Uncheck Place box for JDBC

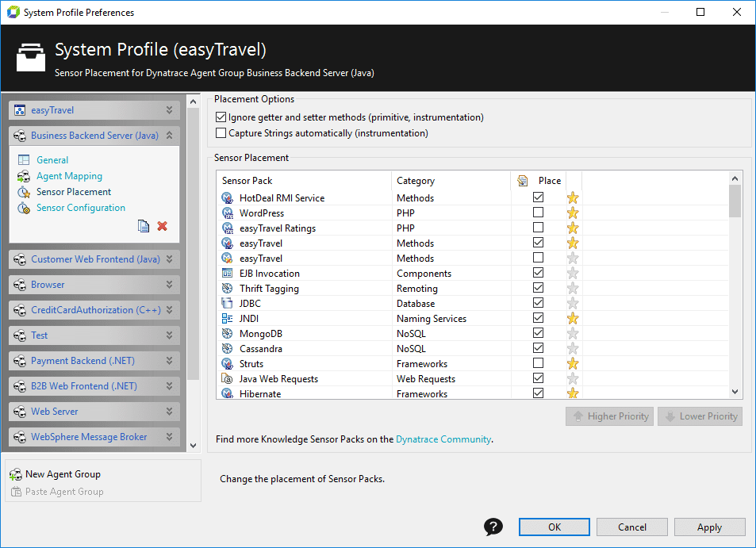538,303
